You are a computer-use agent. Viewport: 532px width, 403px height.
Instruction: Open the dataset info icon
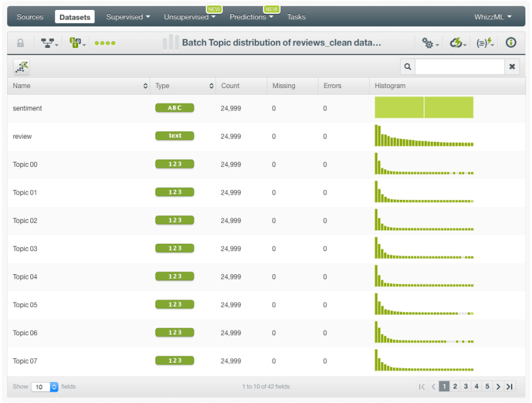click(510, 43)
